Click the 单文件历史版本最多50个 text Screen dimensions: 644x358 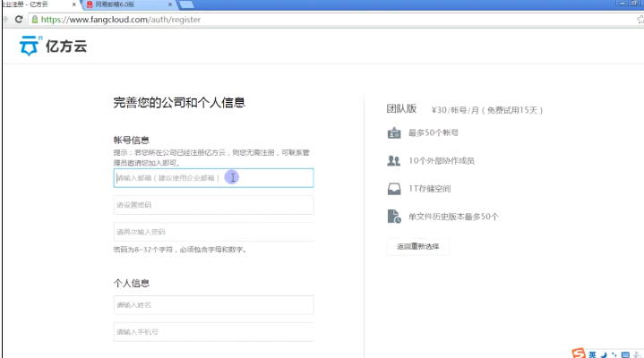click(x=453, y=217)
